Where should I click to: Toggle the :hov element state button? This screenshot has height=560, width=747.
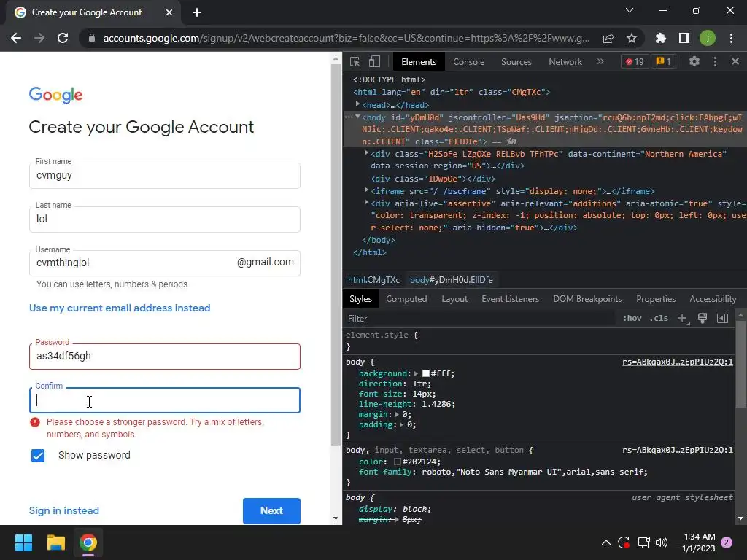click(x=632, y=318)
